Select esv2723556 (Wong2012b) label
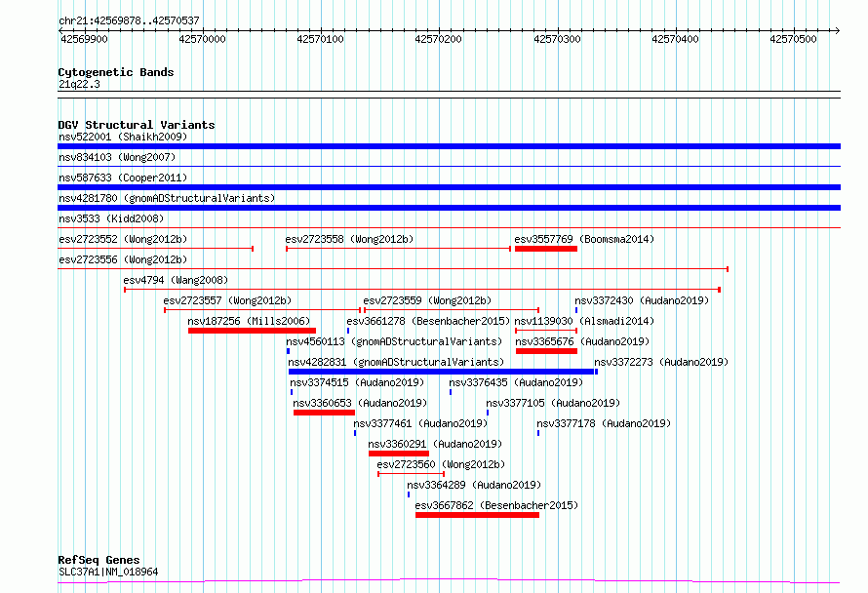Screen dimensions: 868x593 [x=123, y=259]
